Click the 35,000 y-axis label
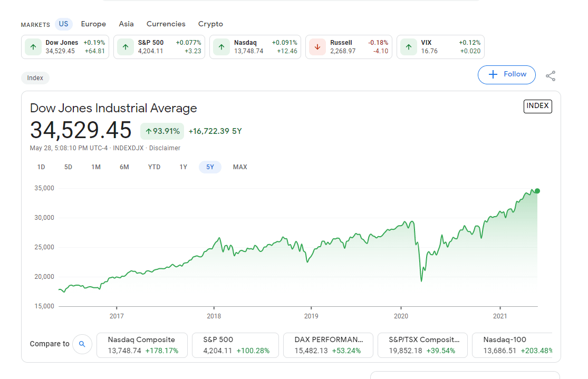Image resolution: width=588 pixels, height=379 pixels. (x=44, y=188)
